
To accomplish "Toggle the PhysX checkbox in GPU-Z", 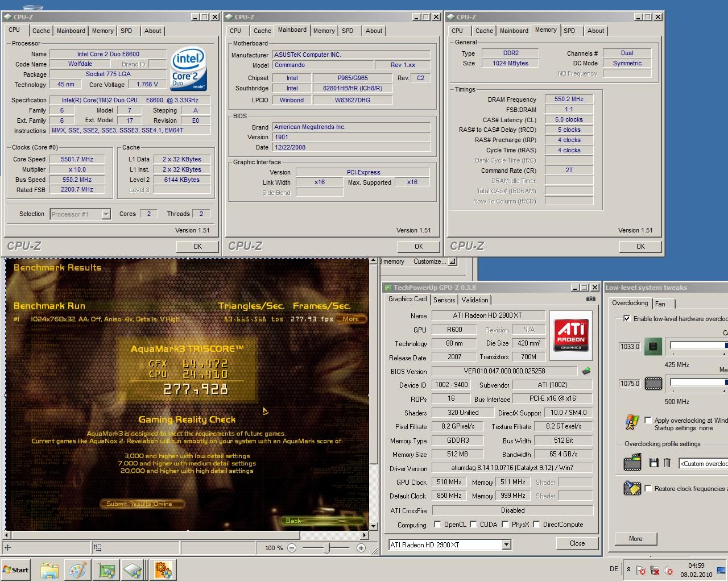I will pyautogui.click(x=505, y=525).
